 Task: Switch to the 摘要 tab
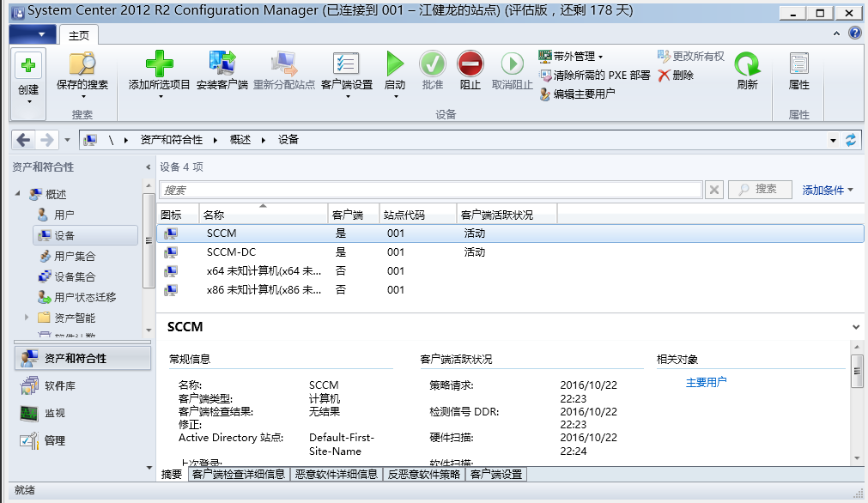(x=172, y=474)
